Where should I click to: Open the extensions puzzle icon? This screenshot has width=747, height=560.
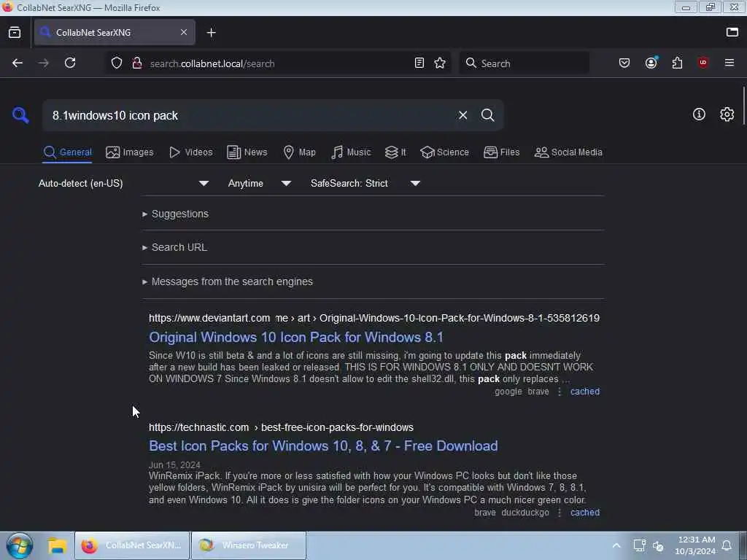point(678,63)
